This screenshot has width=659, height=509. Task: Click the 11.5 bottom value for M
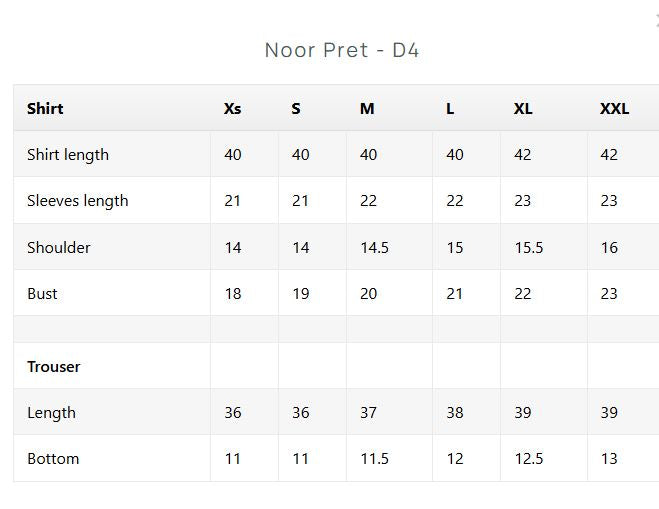point(374,459)
